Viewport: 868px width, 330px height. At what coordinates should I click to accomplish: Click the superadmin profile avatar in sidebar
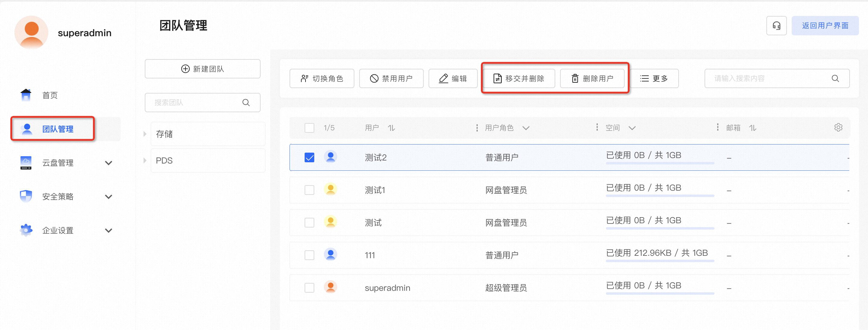[x=31, y=33]
